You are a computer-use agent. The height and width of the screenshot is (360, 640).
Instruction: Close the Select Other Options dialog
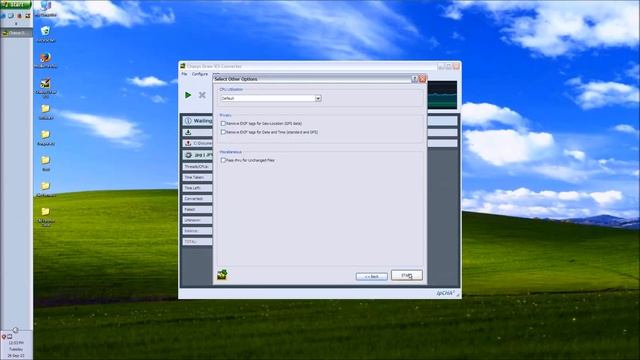click(422, 79)
